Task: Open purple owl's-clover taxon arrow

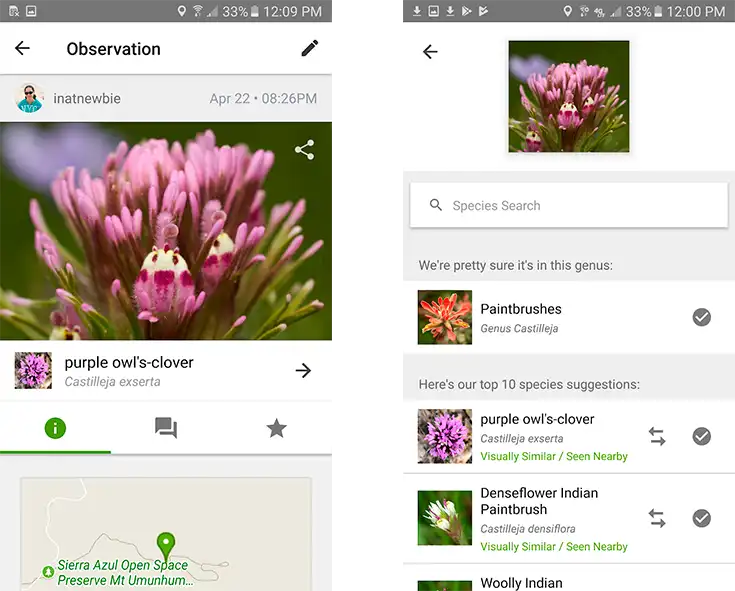Action: coord(303,371)
